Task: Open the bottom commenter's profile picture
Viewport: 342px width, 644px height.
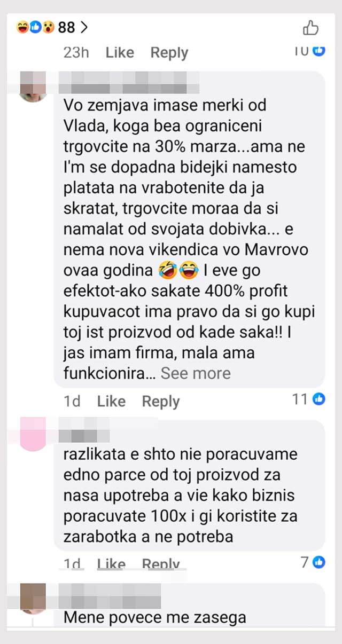Action: (x=33, y=598)
